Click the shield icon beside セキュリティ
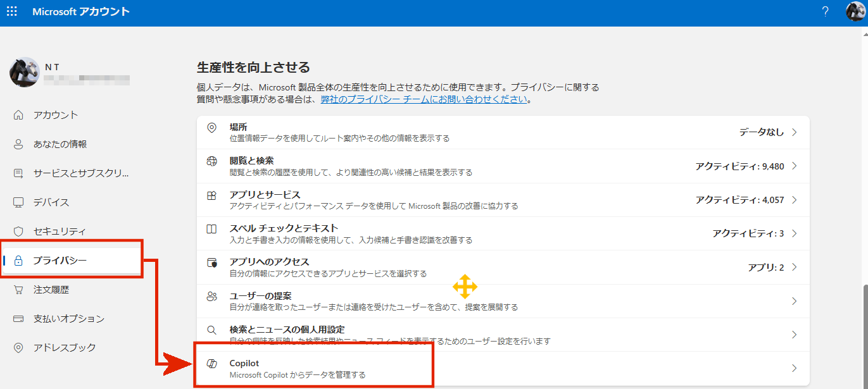The height and width of the screenshot is (389, 868). [x=18, y=232]
